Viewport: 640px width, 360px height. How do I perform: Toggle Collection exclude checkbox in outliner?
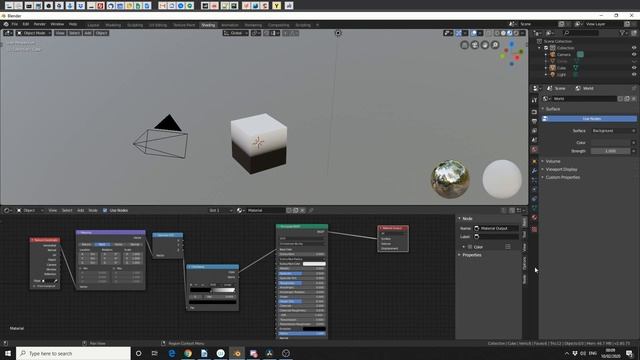[546, 48]
